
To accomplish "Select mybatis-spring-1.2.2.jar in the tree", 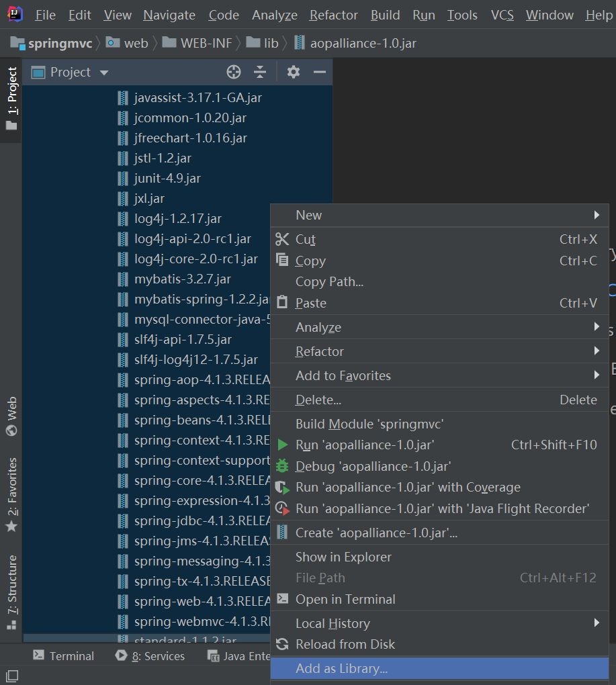I will coord(202,300).
